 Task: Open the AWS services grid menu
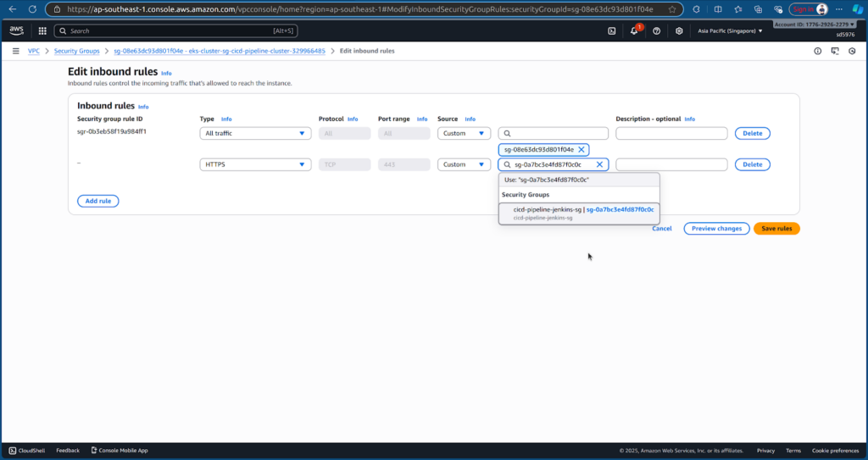pyautogui.click(x=42, y=30)
